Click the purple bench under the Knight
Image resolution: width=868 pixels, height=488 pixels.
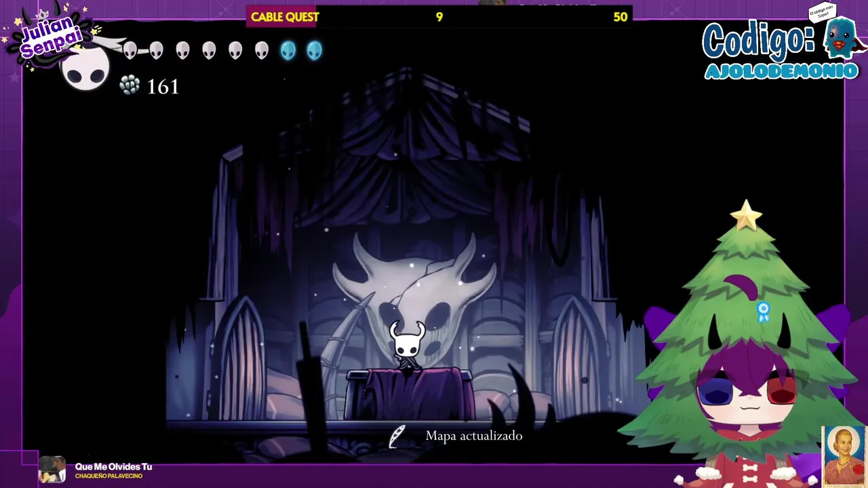(409, 394)
